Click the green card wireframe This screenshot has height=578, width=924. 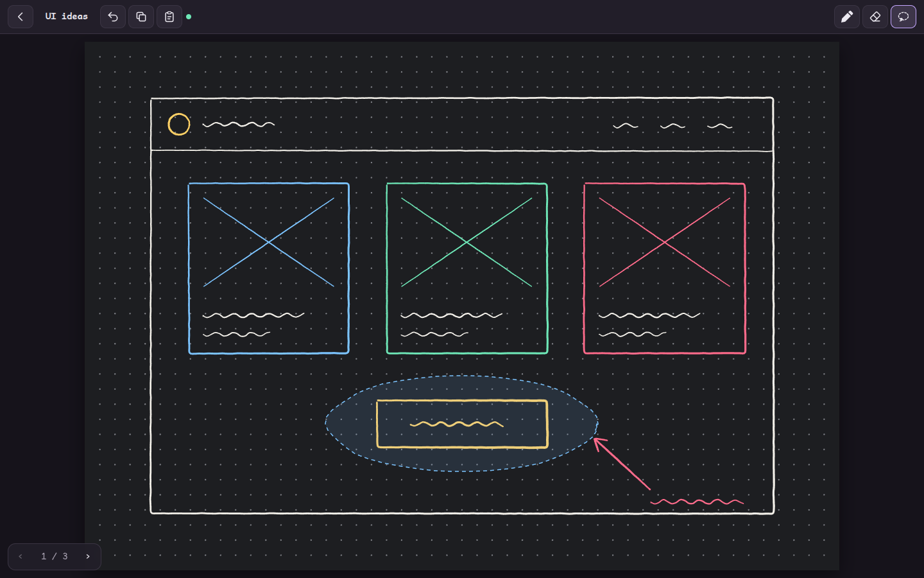[467, 268]
